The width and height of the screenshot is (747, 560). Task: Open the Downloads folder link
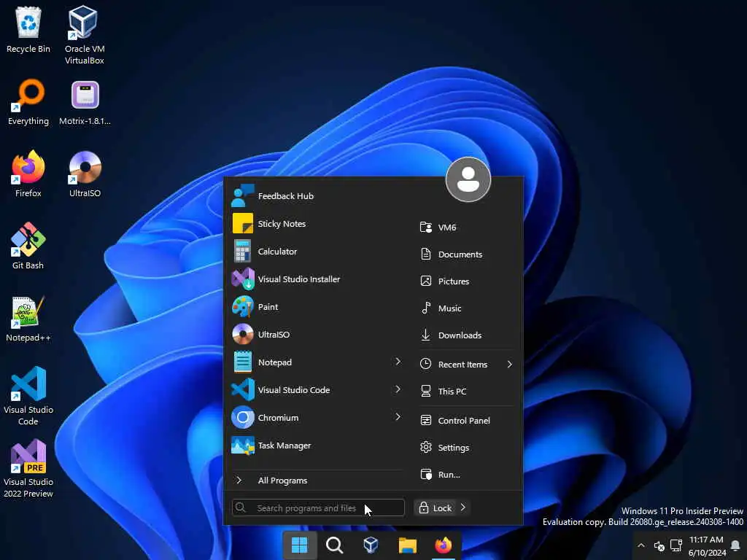pos(467,335)
